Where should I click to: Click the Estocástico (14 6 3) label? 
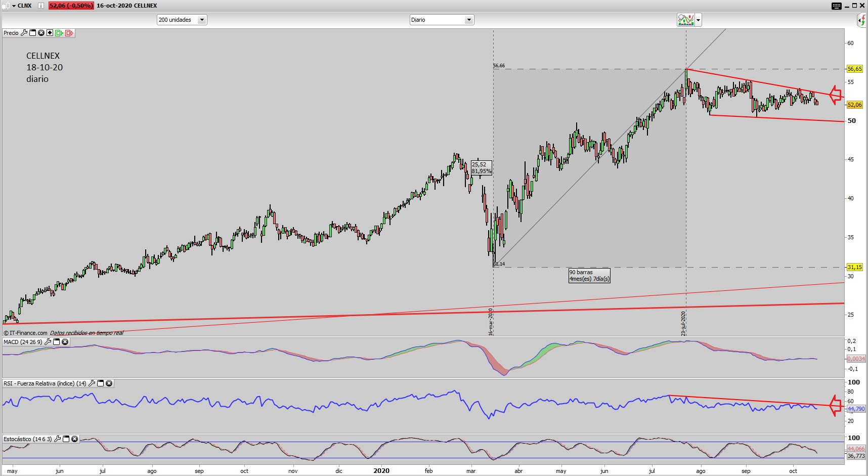click(28, 439)
